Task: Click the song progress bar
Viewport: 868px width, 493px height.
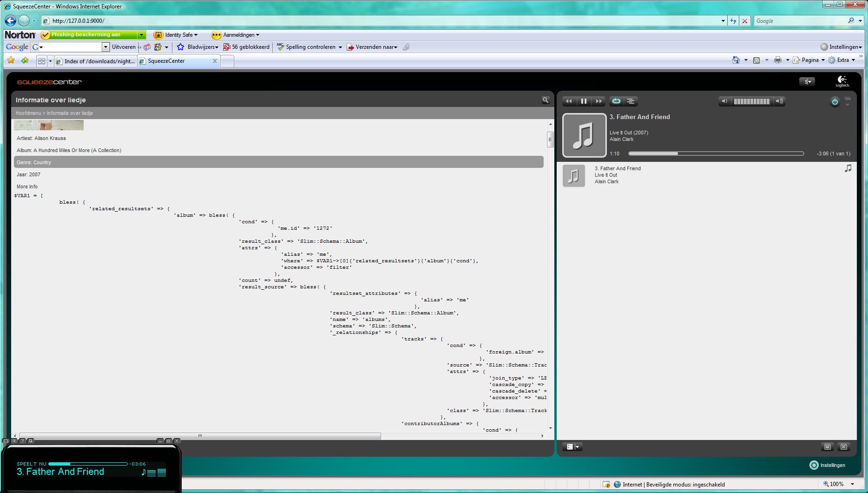Action: tap(716, 153)
